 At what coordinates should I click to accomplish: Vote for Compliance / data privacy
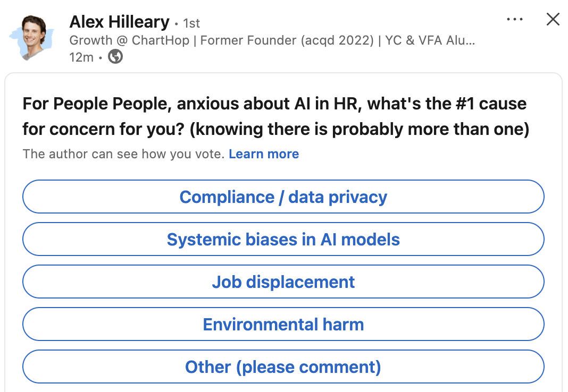283,197
